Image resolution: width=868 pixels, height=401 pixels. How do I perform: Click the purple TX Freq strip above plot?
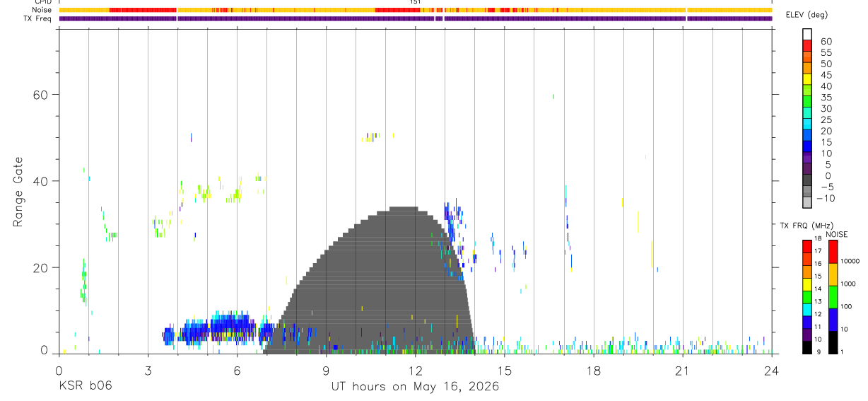click(x=416, y=18)
